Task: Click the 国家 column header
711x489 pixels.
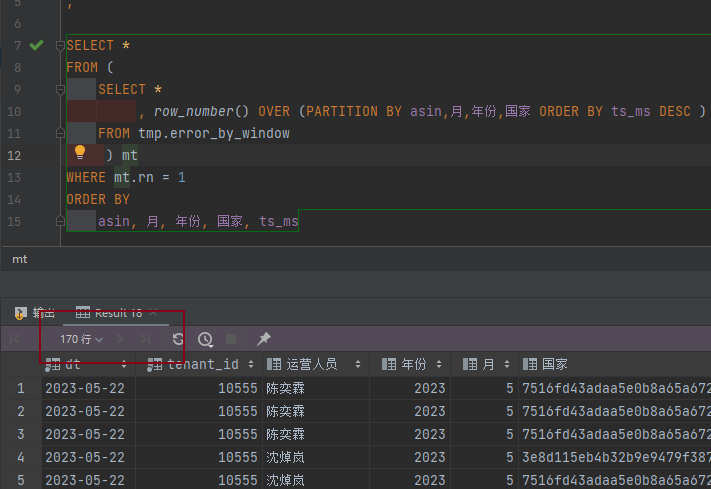Action: pos(615,364)
